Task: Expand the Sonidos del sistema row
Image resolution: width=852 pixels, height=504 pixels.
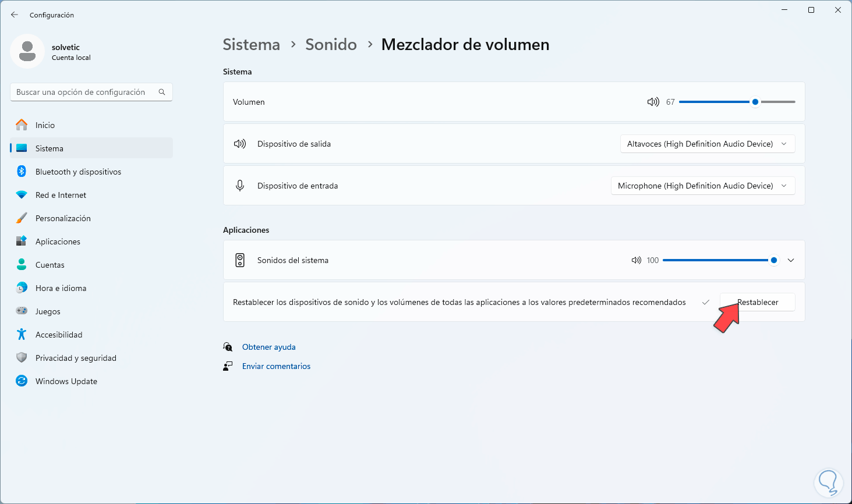Action: [791, 260]
